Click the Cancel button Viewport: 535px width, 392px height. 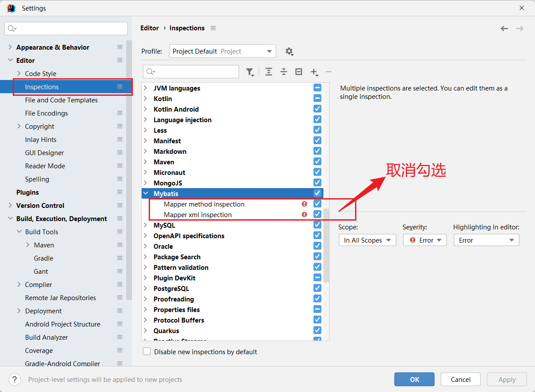pos(461,379)
